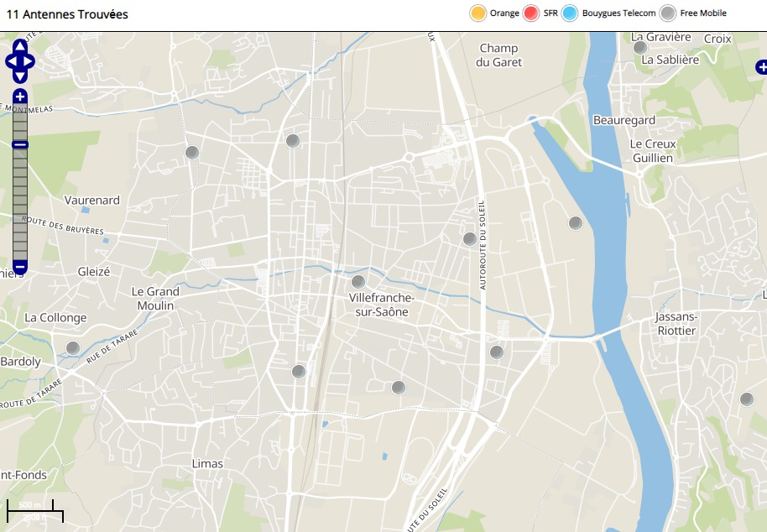Click the Free Mobile legend label
This screenshot has width=767, height=532.
pos(702,13)
